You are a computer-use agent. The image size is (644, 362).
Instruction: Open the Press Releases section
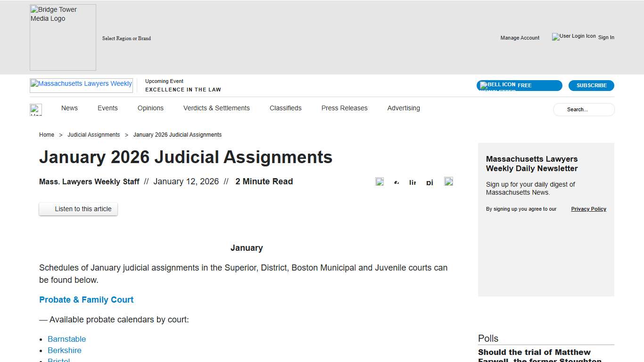point(344,108)
